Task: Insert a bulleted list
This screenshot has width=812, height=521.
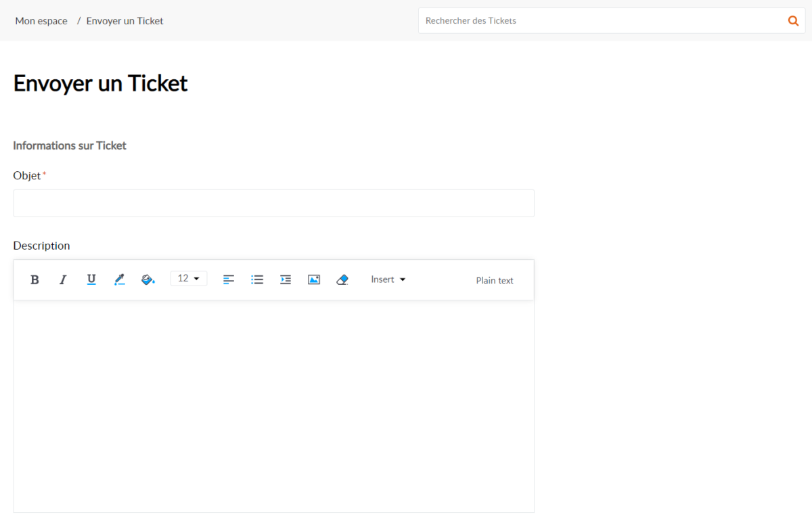Action: point(257,279)
